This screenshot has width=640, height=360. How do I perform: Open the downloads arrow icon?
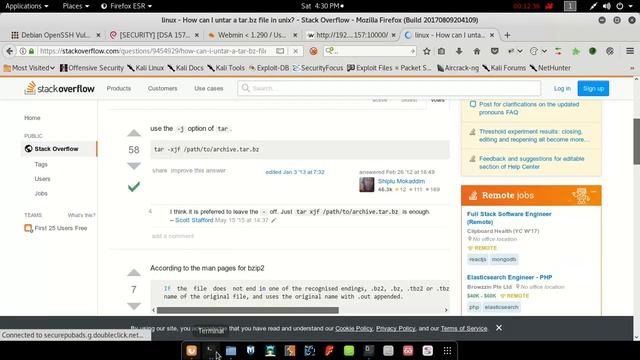click(x=459, y=51)
